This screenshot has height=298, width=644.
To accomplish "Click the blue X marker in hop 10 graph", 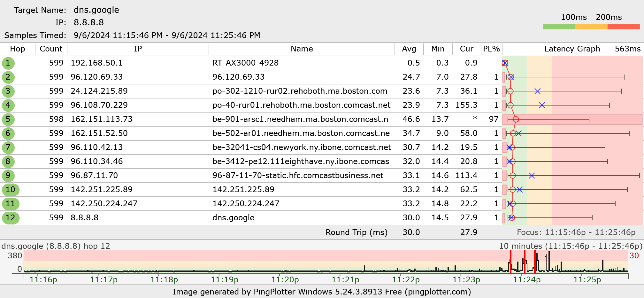I will (520, 190).
